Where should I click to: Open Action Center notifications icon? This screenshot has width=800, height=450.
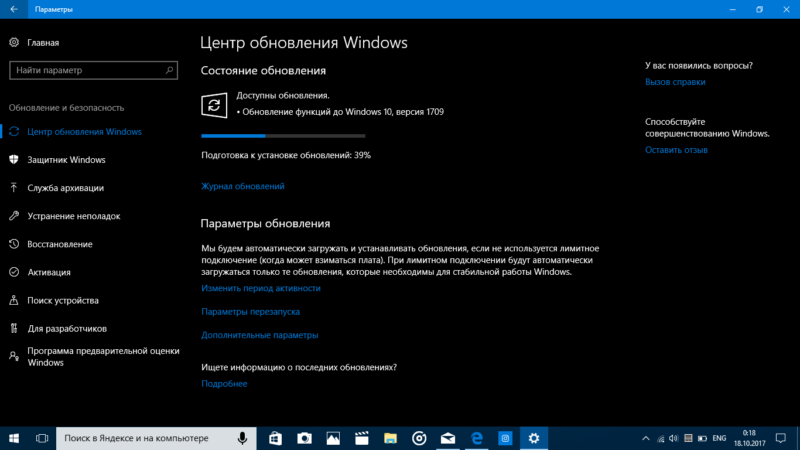point(781,438)
